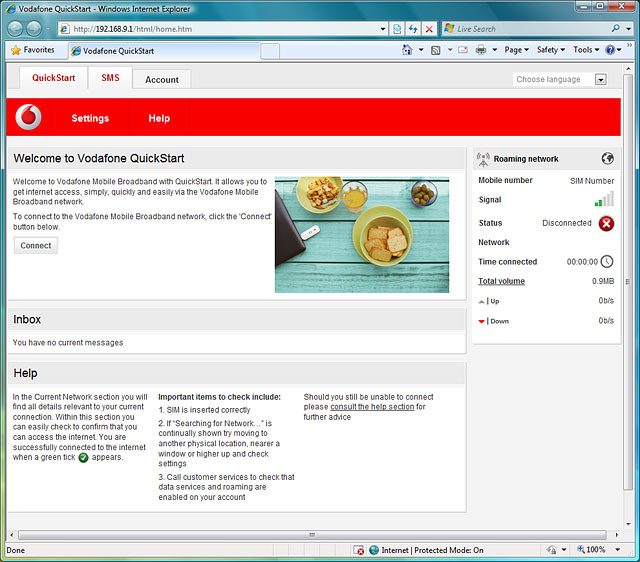Image resolution: width=640 pixels, height=562 pixels.
Task: Open the search provider dropdown arrow
Action: pyautogui.click(x=629, y=29)
